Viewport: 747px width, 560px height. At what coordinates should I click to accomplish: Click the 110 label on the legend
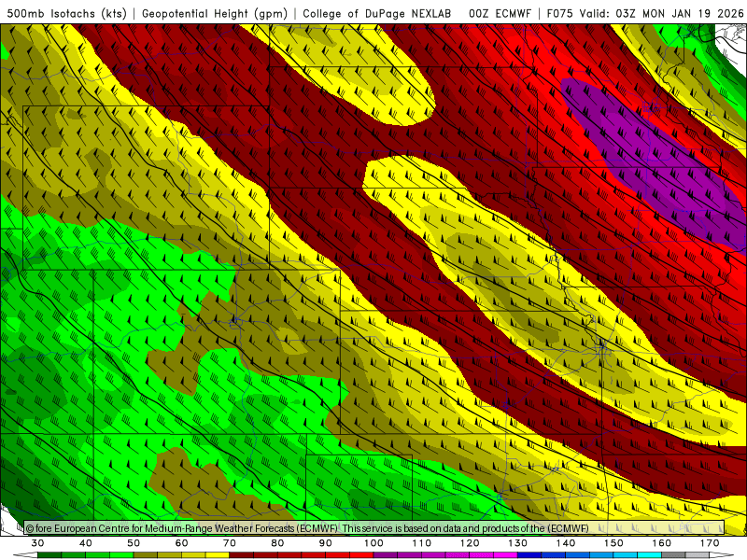pyautogui.click(x=422, y=543)
